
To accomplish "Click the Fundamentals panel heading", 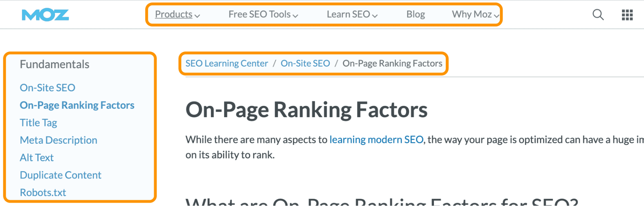I will pyautogui.click(x=54, y=64).
